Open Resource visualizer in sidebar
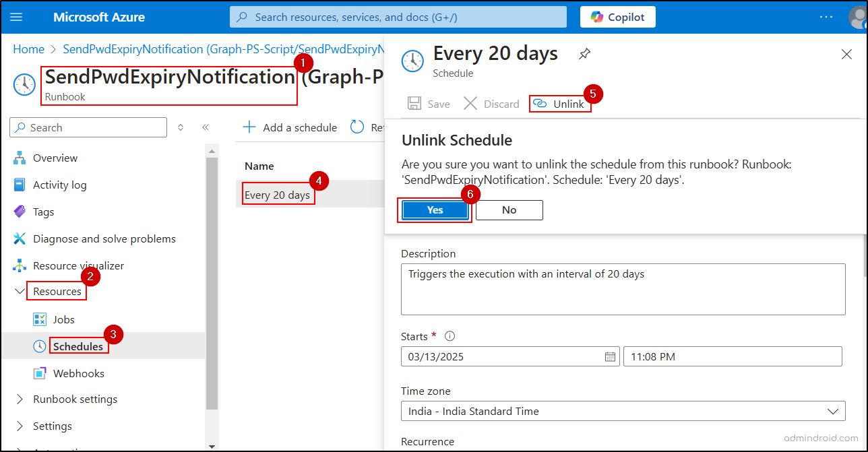This screenshot has width=868, height=452. pyautogui.click(x=79, y=265)
